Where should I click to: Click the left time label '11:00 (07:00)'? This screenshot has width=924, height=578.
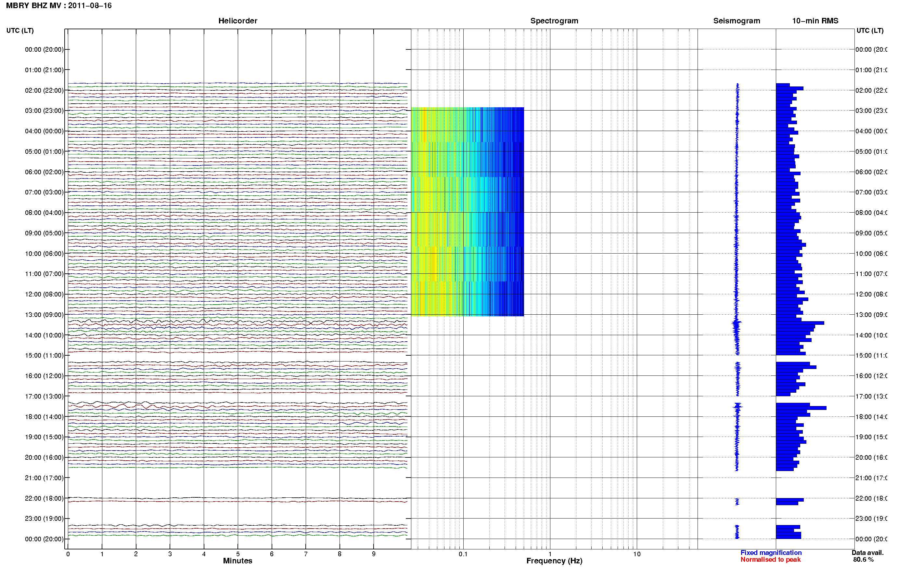pyautogui.click(x=44, y=274)
